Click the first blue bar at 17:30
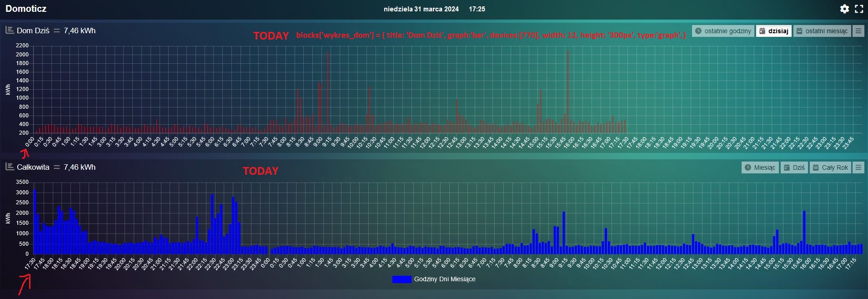Screen dimensions: 868x299 coord(35,222)
